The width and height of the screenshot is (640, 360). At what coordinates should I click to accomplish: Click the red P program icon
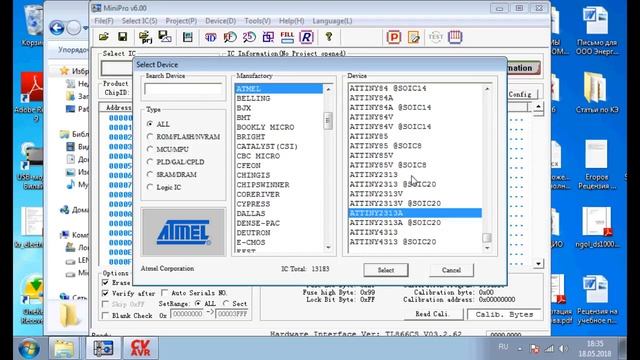coord(394,38)
